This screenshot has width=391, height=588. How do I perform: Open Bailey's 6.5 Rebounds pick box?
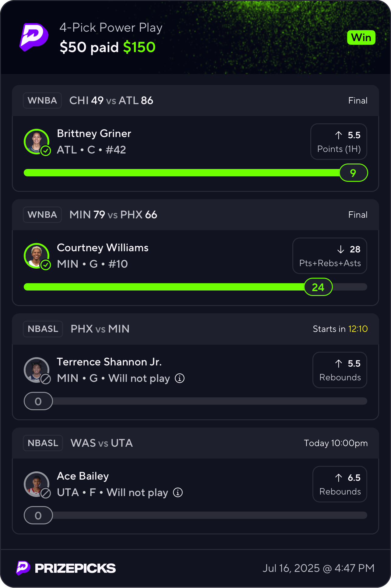click(340, 484)
